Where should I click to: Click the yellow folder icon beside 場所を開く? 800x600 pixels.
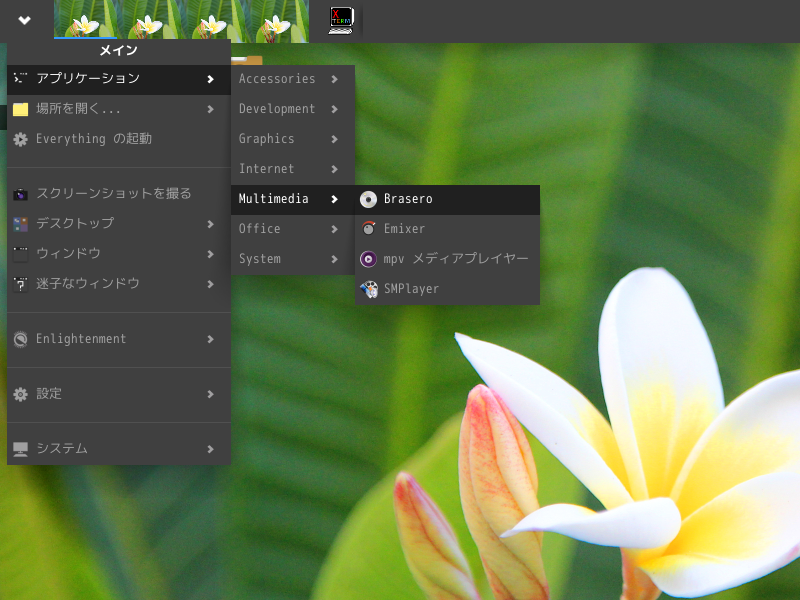pyautogui.click(x=20, y=109)
